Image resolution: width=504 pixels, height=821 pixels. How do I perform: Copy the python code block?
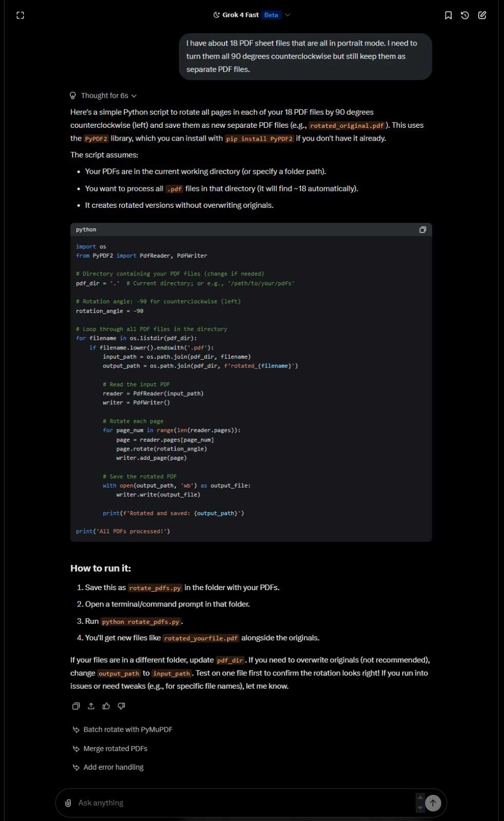tap(422, 230)
